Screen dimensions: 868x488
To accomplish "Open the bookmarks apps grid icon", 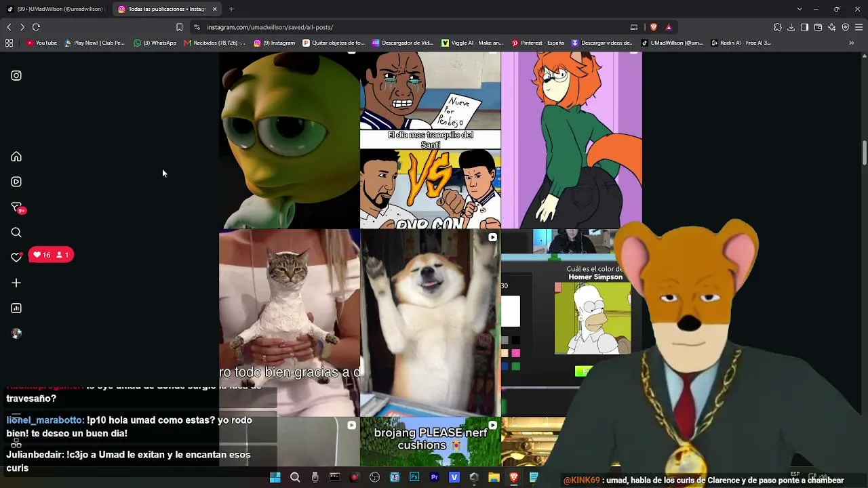I will [9, 43].
